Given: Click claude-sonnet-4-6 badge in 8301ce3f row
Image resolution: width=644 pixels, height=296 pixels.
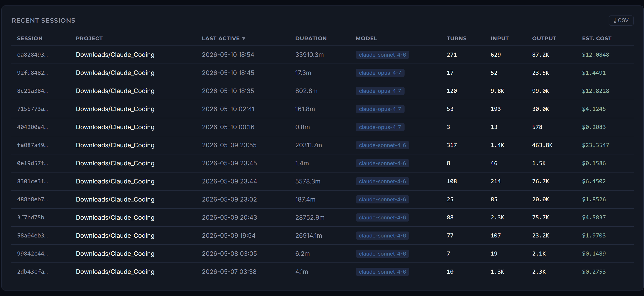Looking at the screenshot, I should pos(382,181).
